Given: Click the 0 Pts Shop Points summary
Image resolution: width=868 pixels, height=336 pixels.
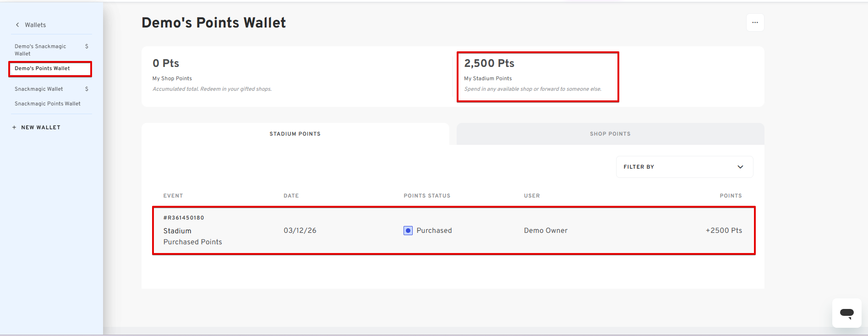Looking at the screenshot, I should [166, 63].
